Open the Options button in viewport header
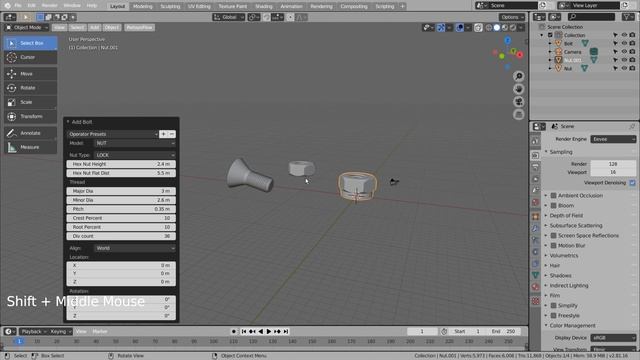Image resolution: width=640 pixels, height=360 pixels. (512, 17)
